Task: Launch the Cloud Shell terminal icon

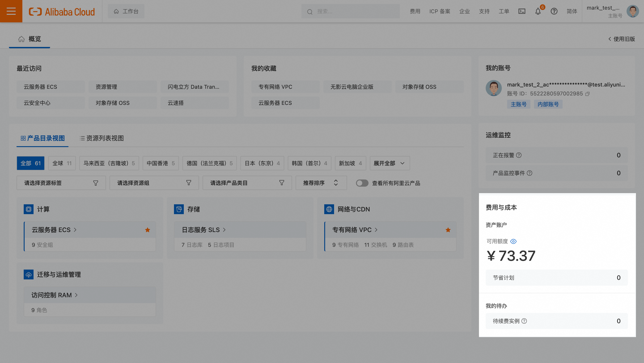Action: pos(522,11)
